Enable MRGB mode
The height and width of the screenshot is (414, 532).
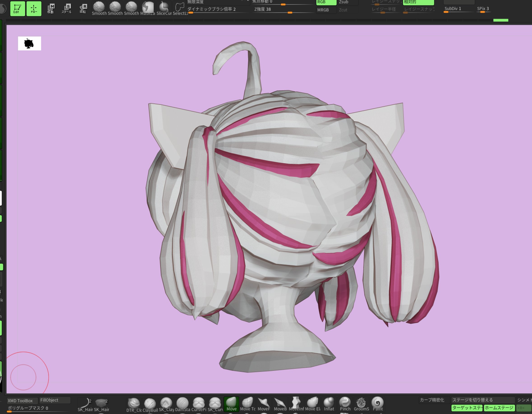tap(326, 10)
